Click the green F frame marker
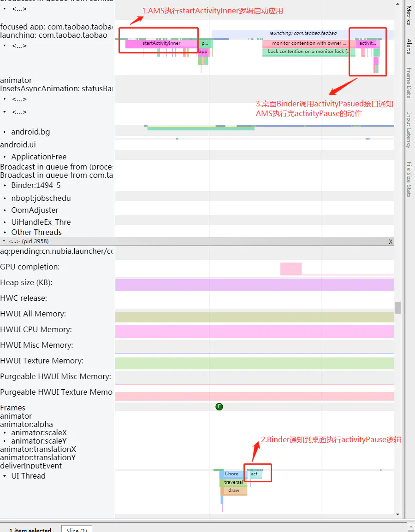Viewport: 415px width, 532px height. click(219, 406)
